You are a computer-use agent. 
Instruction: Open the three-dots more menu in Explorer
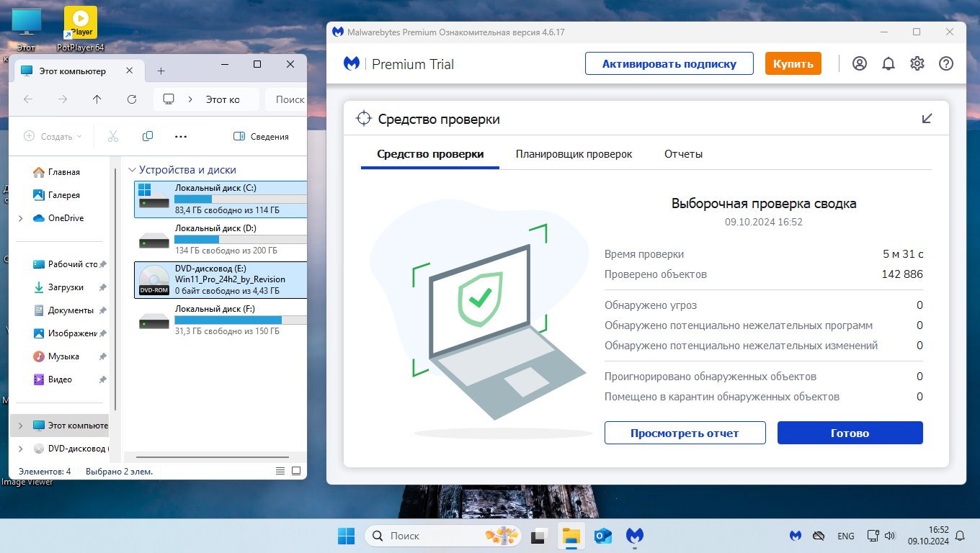[x=181, y=136]
